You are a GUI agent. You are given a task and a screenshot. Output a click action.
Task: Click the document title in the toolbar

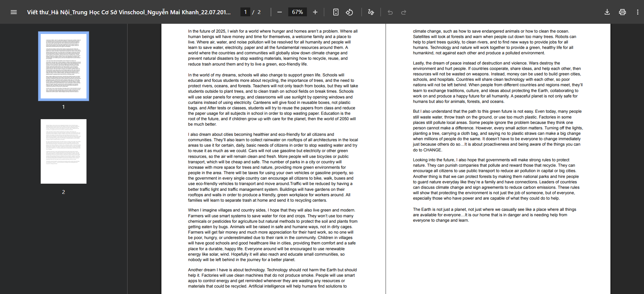[129, 12]
